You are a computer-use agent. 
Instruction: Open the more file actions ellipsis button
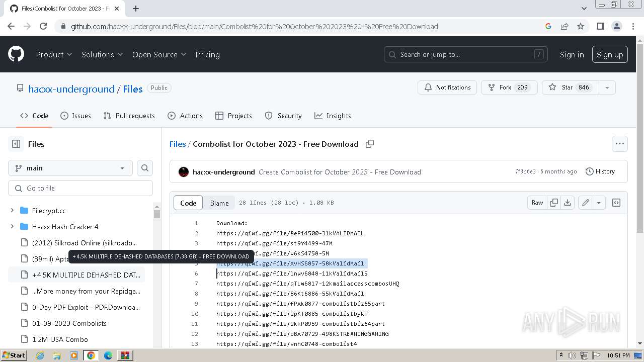[x=620, y=144]
